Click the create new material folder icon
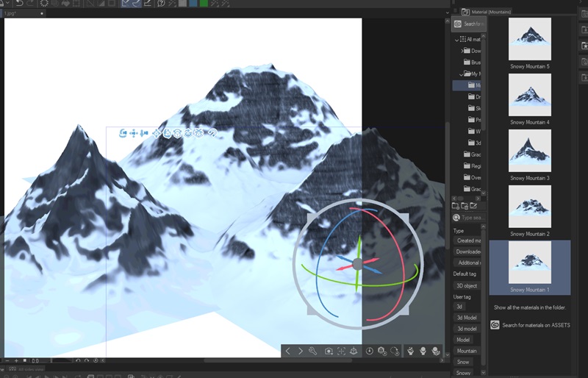Viewport: 588px width, 378px height. coord(456,206)
